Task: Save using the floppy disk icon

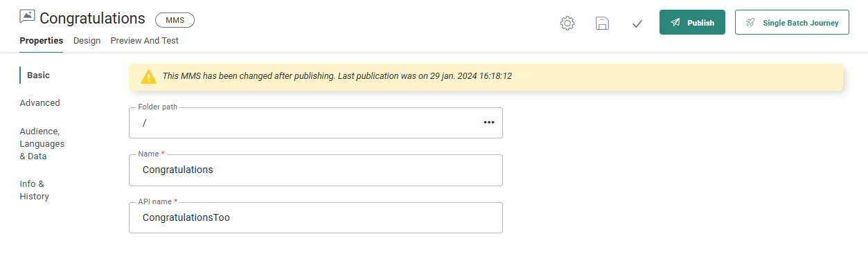Action: (603, 23)
